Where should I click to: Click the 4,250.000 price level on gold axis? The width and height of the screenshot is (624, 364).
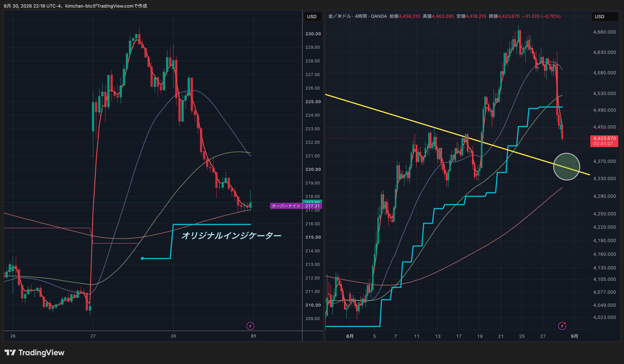[x=604, y=214]
